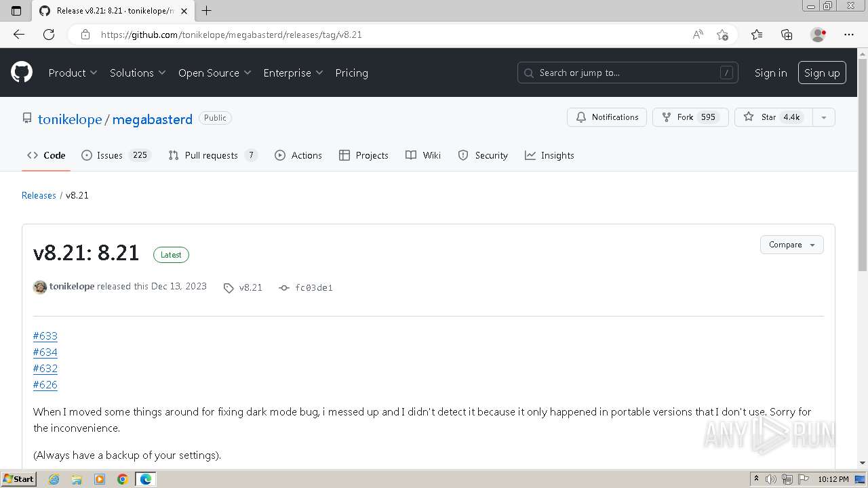This screenshot has width=868, height=488.
Task: Click the taskbar clock
Action: pyautogui.click(x=833, y=479)
